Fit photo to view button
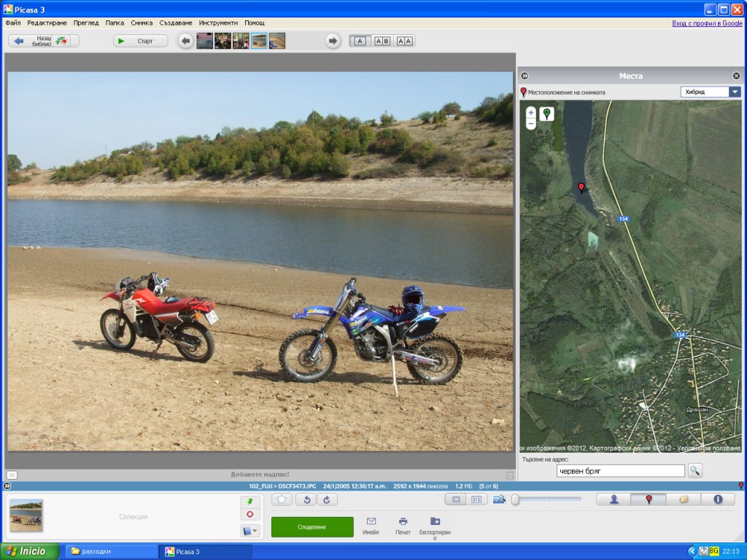 coord(456,499)
